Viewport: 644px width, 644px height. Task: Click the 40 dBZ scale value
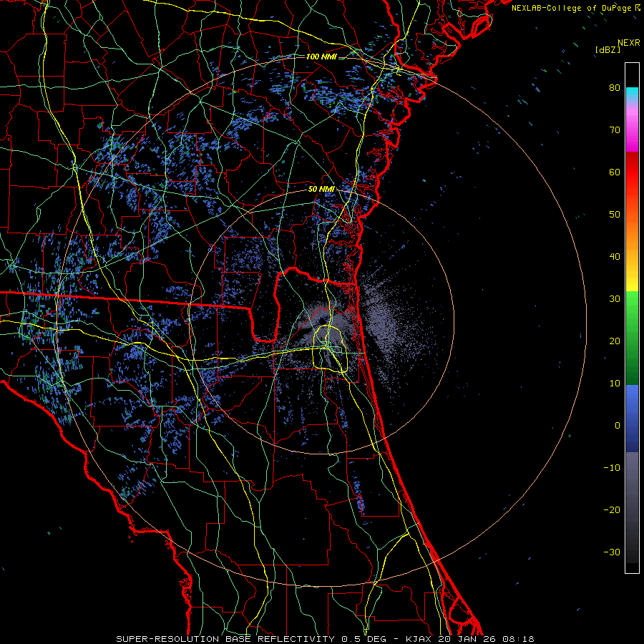pyautogui.click(x=615, y=257)
